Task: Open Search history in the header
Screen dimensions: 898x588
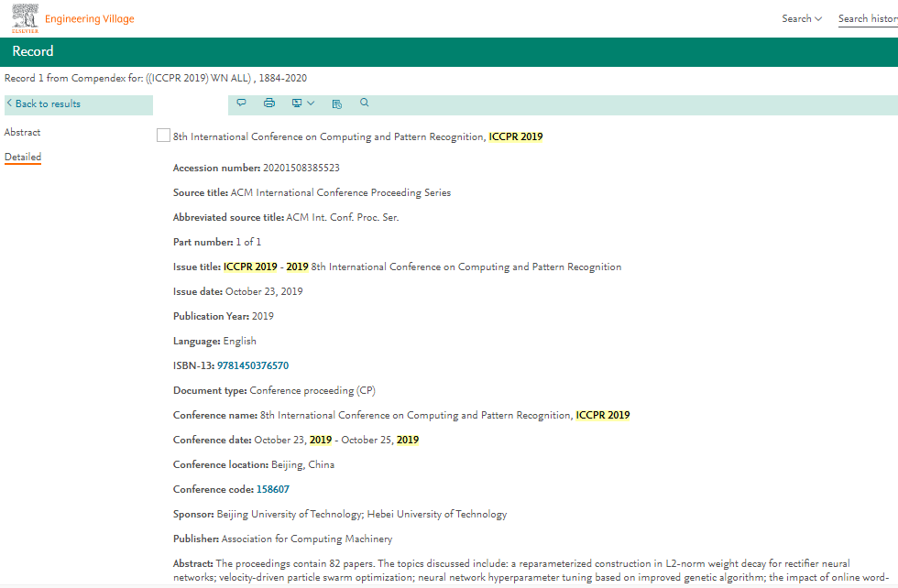Action: [867, 18]
